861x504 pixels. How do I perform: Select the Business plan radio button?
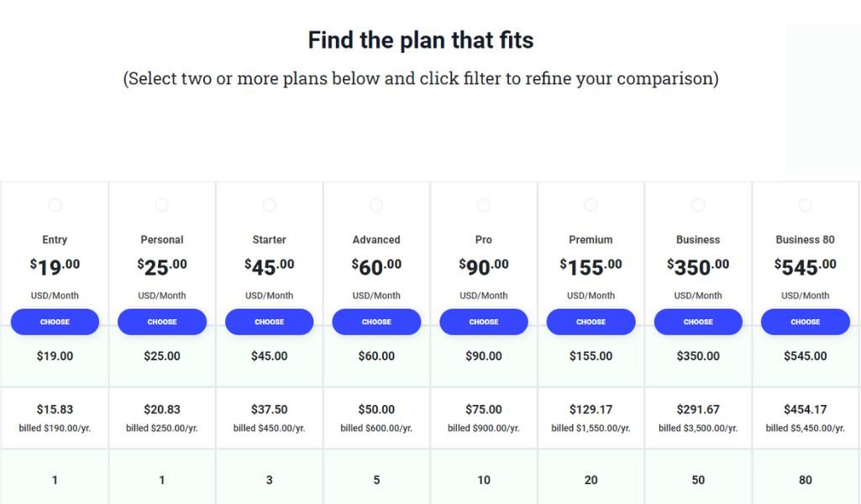tap(698, 205)
